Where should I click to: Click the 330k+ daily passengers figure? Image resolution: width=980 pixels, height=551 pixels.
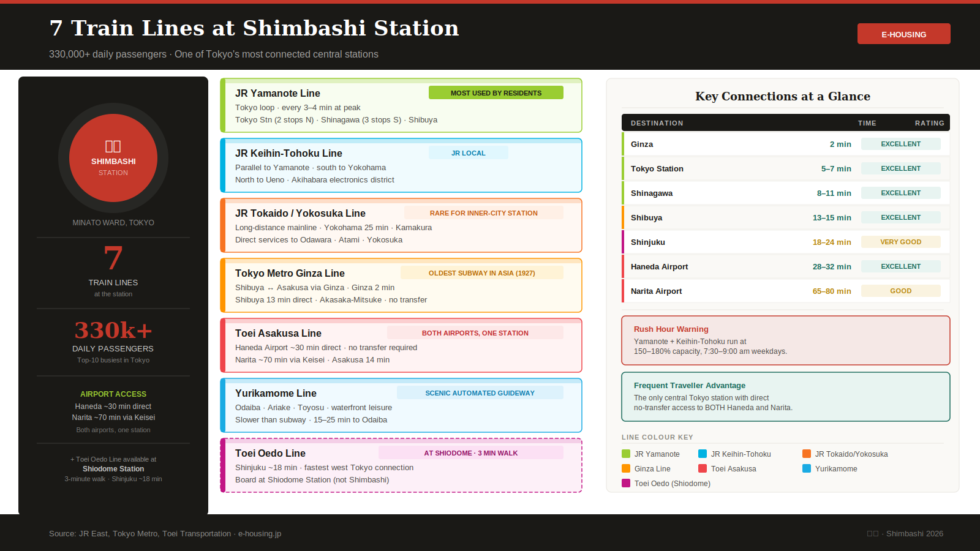pyautogui.click(x=113, y=330)
